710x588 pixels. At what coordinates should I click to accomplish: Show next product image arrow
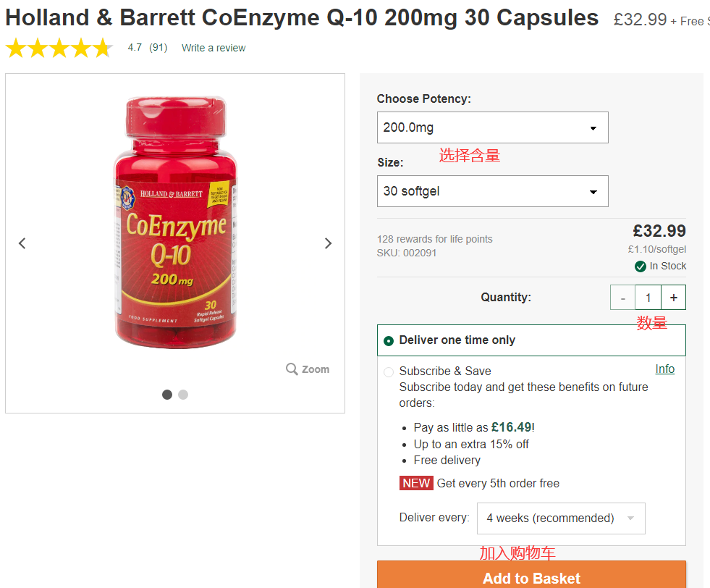(x=328, y=243)
